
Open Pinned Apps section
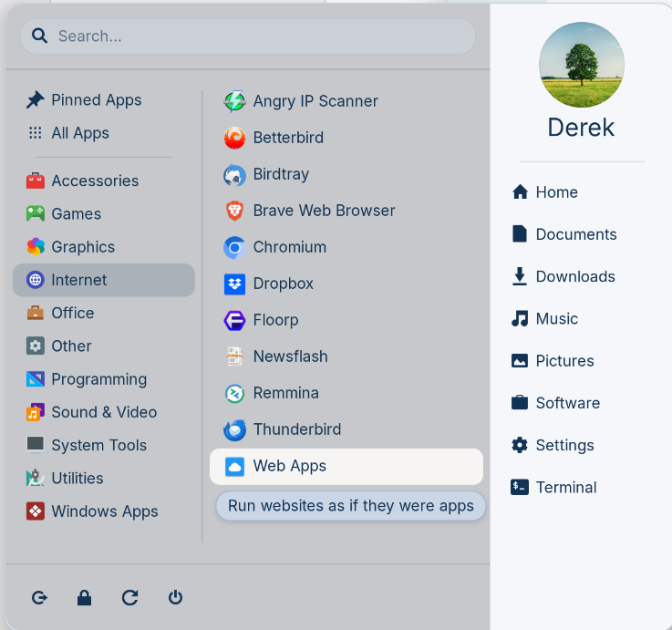click(x=96, y=100)
